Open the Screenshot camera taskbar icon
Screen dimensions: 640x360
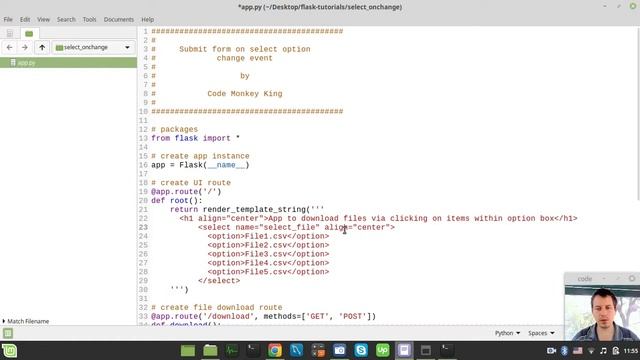[340, 351]
